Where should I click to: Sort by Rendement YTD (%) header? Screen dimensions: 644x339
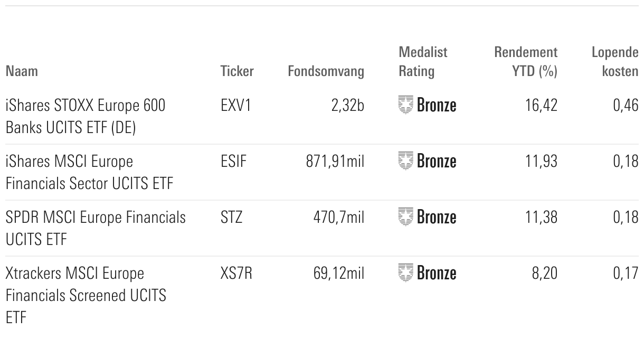click(526, 62)
